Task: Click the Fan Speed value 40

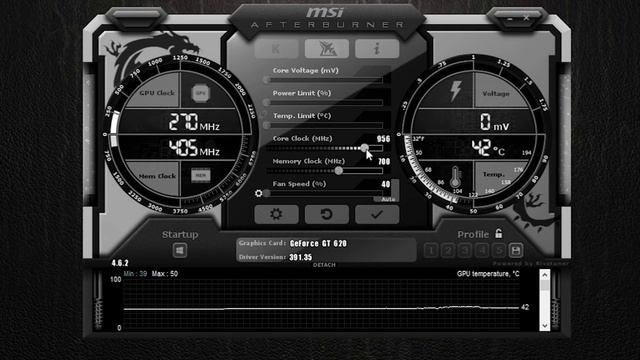Action: (386, 184)
